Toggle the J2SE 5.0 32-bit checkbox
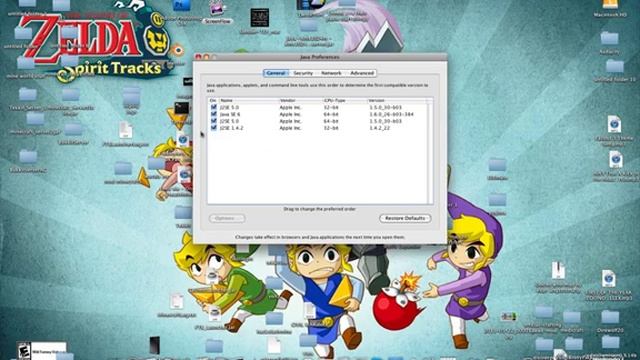 (213, 107)
